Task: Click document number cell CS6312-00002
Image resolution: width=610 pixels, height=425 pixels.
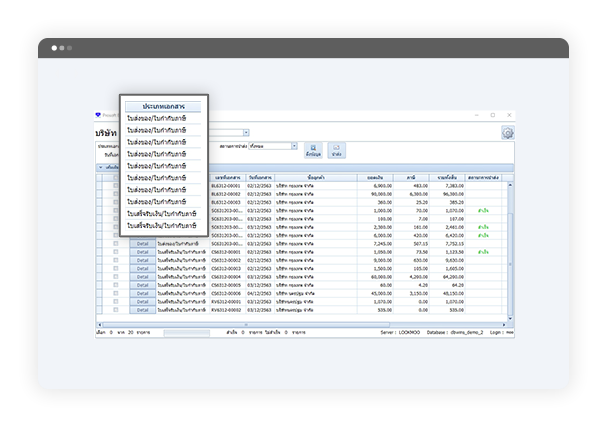Action: (226, 260)
